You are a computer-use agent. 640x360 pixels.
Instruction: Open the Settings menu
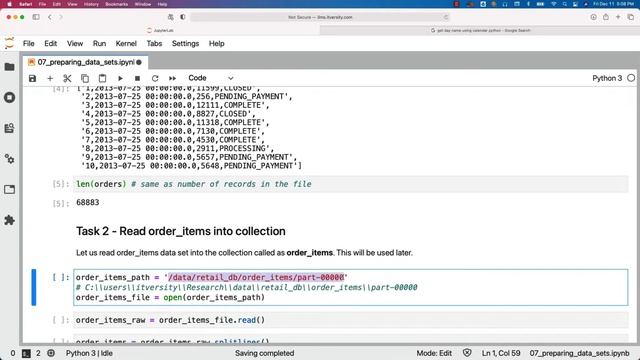(x=185, y=44)
